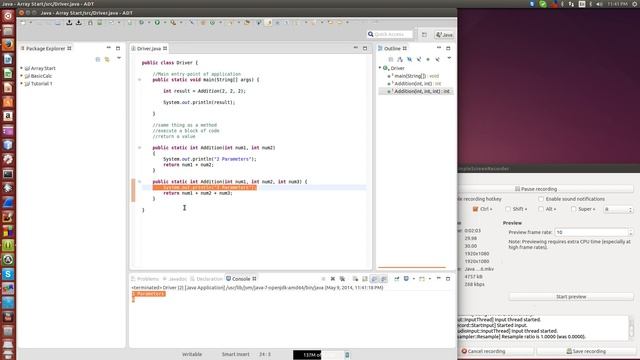Click the recorder log scrollbar
The height and width of the screenshot is (360, 640).
[x=631, y=328]
